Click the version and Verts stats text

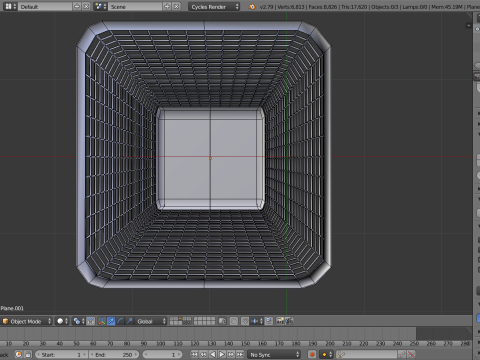click(282, 7)
